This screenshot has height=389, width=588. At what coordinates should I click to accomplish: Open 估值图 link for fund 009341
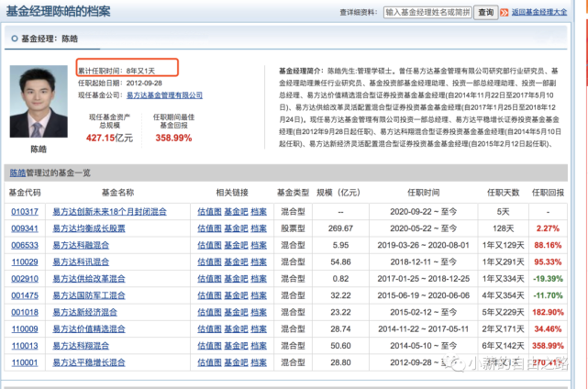click(x=210, y=228)
